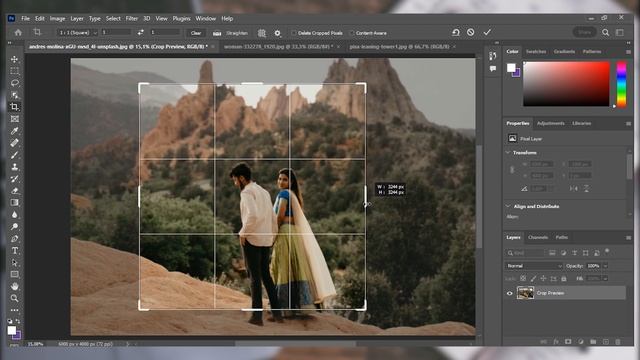Switch to the Channels tab

538,237
